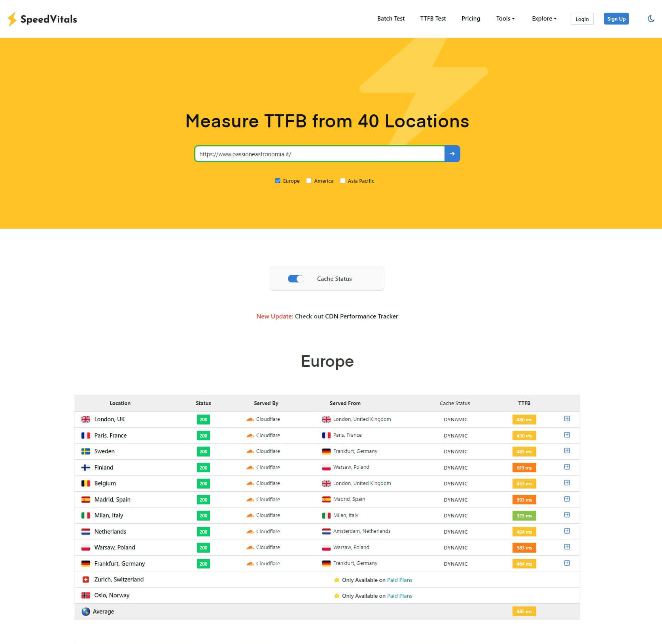This screenshot has height=644, width=662.
Task: Expand details for Paris, France row
Action: pos(567,435)
